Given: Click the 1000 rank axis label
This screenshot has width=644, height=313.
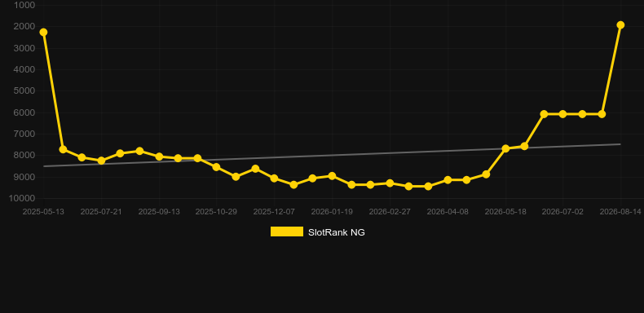Looking at the screenshot, I should click(24, 5).
